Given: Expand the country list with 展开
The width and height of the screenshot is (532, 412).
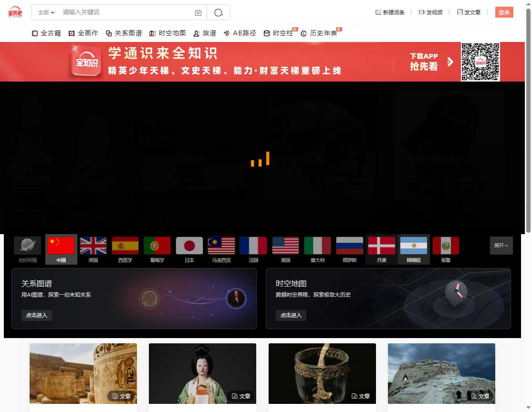Looking at the screenshot, I should click(x=501, y=246).
